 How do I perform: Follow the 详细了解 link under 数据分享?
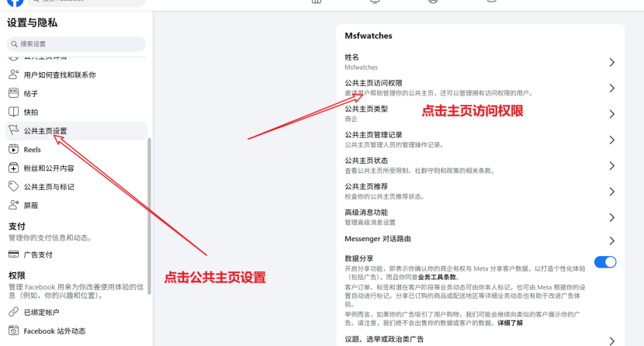coord(510,323)
